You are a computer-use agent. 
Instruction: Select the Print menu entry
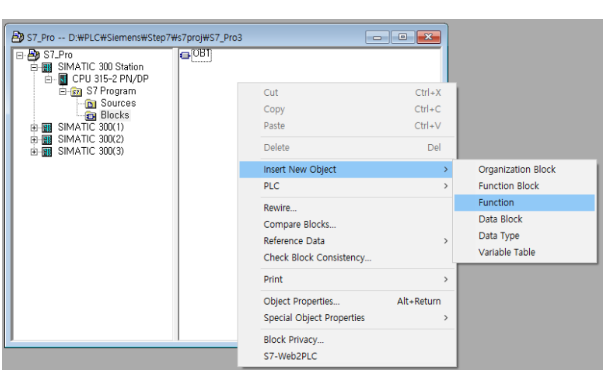coord(347,279)
